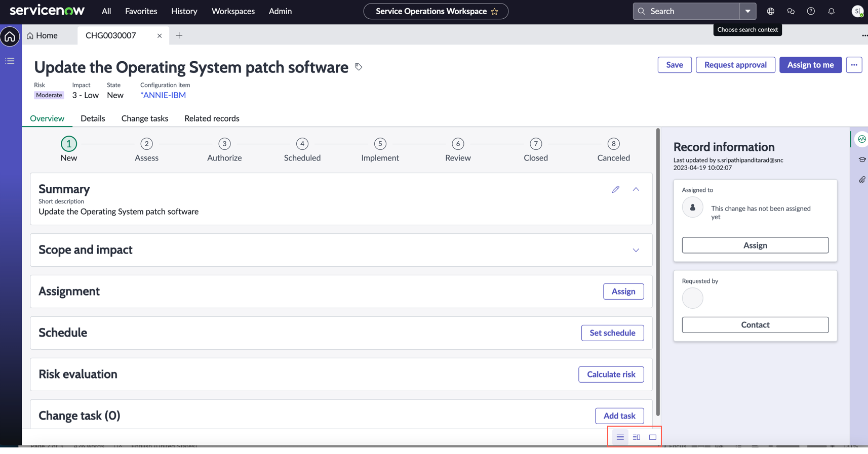Image resolution: width=868 pixels, height=454 pixels.
Task: Click the Add task button
Action: tap(619, 416)
